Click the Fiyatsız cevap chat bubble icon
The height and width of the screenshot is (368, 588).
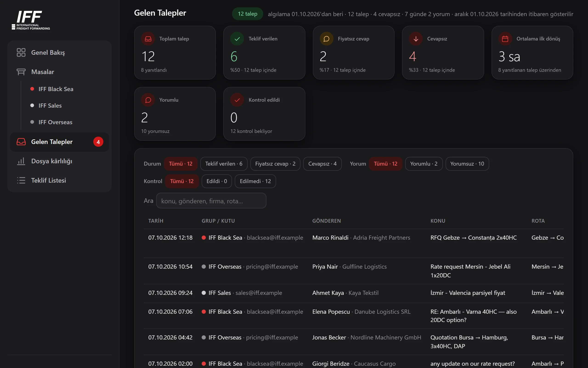click(326, 39)
